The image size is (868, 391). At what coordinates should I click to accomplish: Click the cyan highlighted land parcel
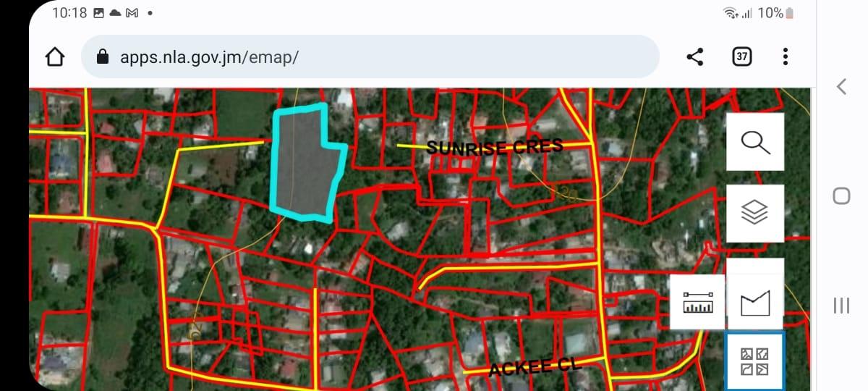pyautogui.click(x=304, y=163)
